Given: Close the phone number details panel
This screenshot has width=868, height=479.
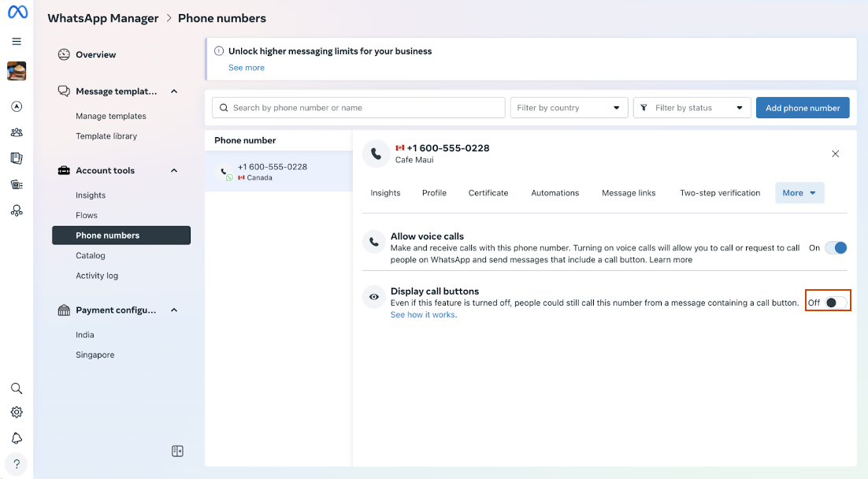Looking at the screenshot, I should (836, 154).
